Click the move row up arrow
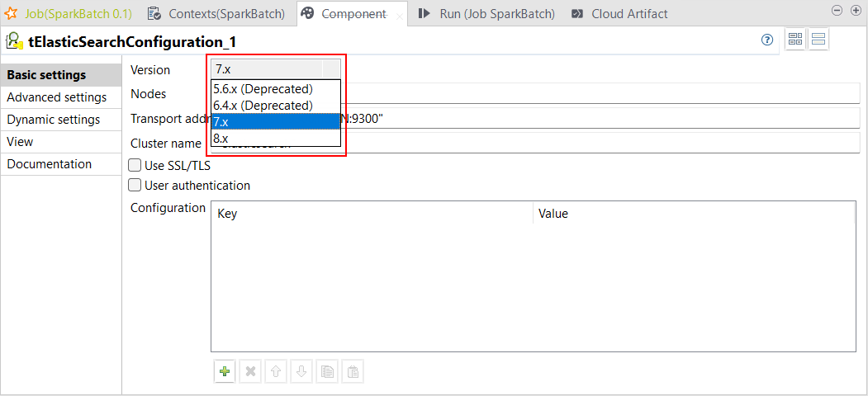 [x=276, y=372]
